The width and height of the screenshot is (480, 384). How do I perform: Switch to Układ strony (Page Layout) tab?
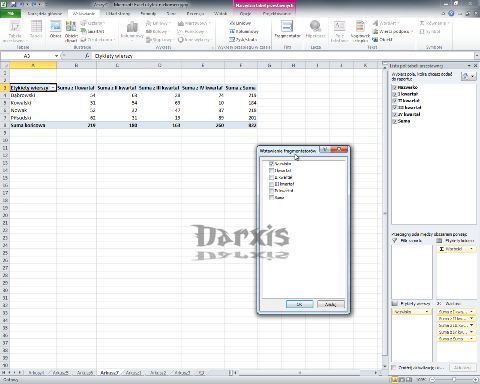(x=117, y=14)
